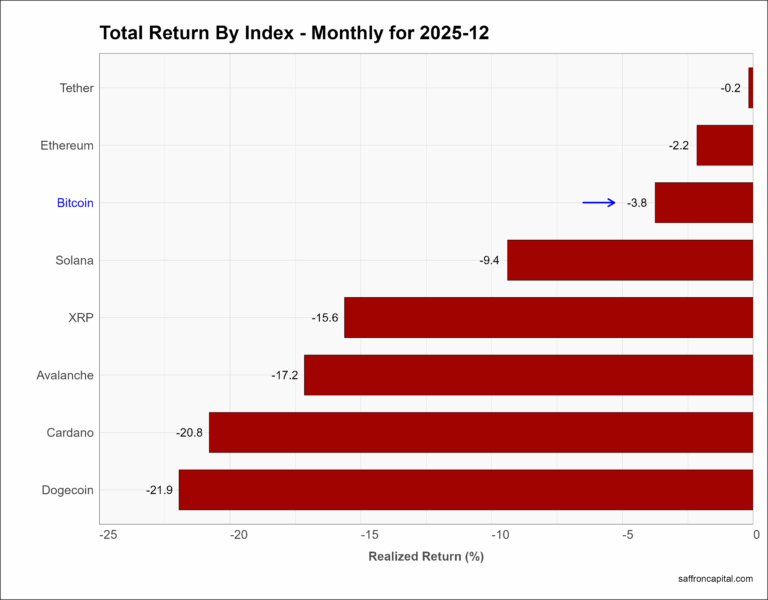Click the Realized Return (%) axis title

coord(426,556)
